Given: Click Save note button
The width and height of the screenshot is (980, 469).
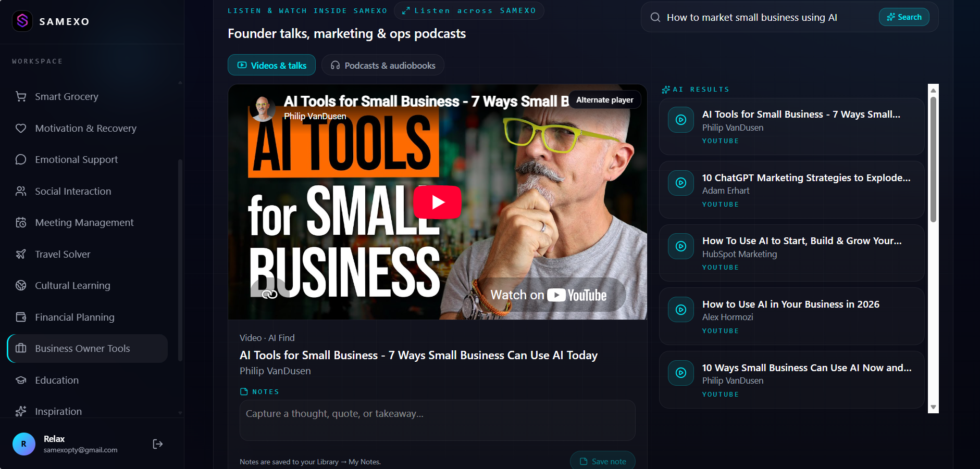Looking at the screenshot, I should 603,461.
